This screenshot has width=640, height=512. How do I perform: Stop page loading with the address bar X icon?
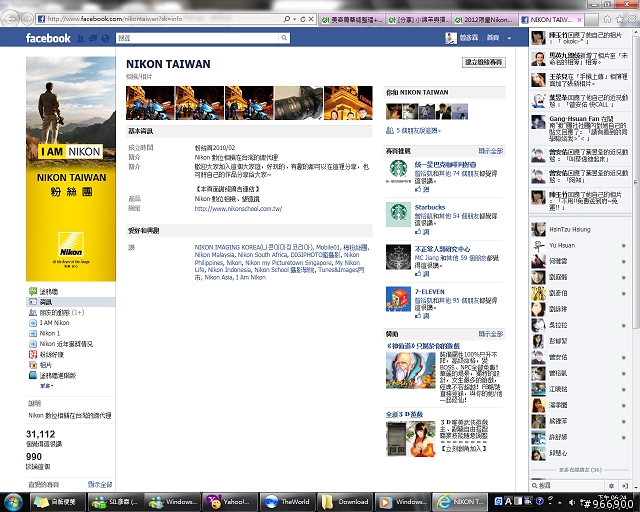[311, 19]
